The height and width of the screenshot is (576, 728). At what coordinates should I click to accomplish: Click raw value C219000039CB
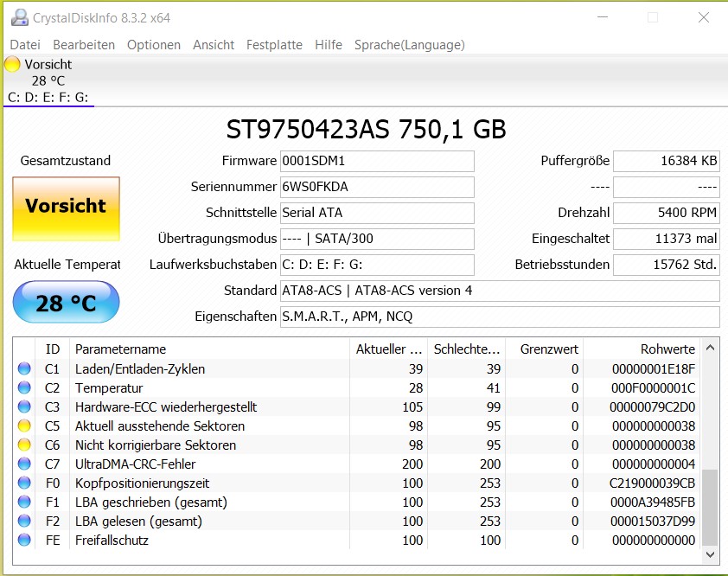click(x=652, y=483)
